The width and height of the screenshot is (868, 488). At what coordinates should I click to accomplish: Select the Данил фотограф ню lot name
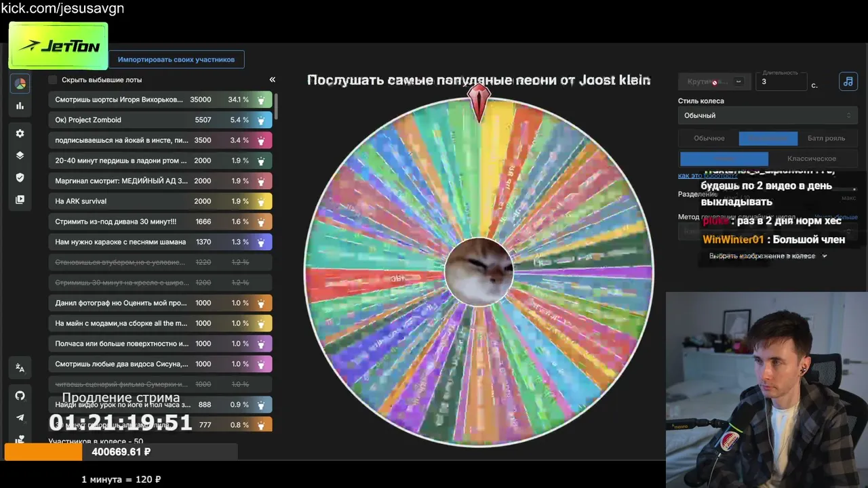click(121, 303)
